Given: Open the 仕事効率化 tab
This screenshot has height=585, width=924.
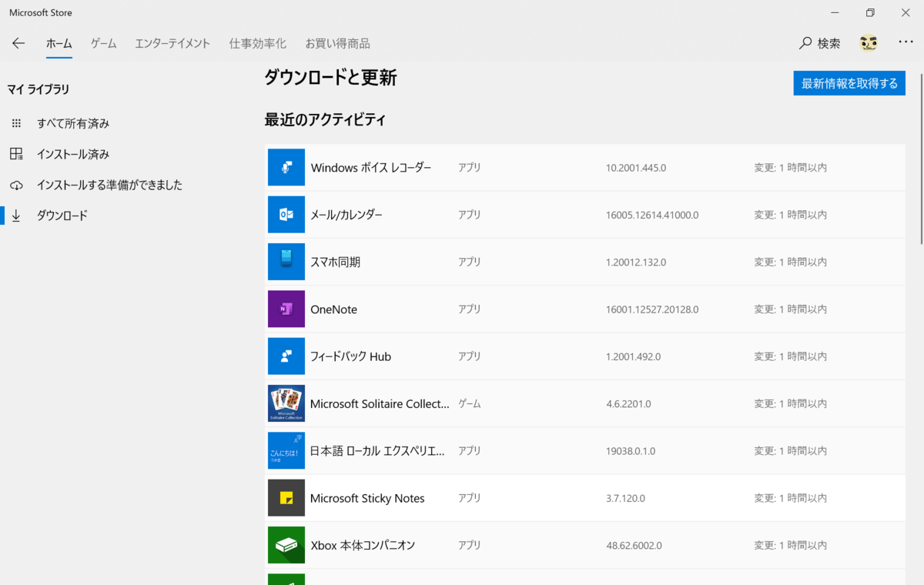Looking at the screenshot, I should [x=257, y=43].
